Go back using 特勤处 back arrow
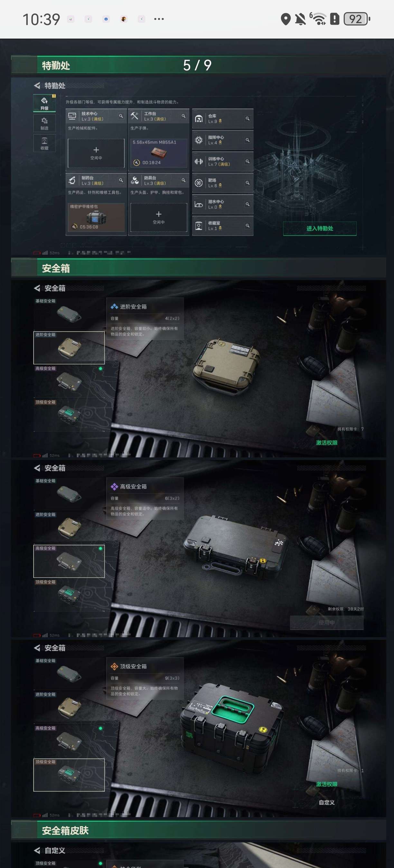This screenshot has width=394, height=868. point(37,86)
